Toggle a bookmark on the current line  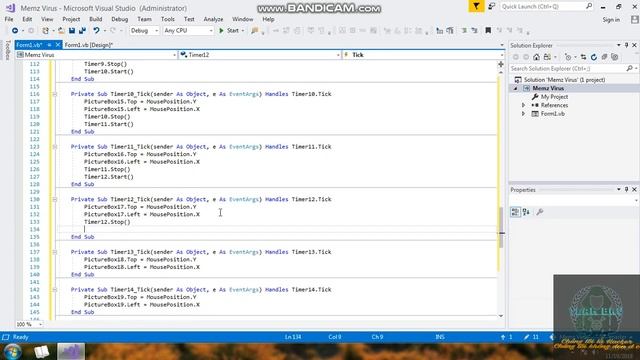click(x=488, y=31)
